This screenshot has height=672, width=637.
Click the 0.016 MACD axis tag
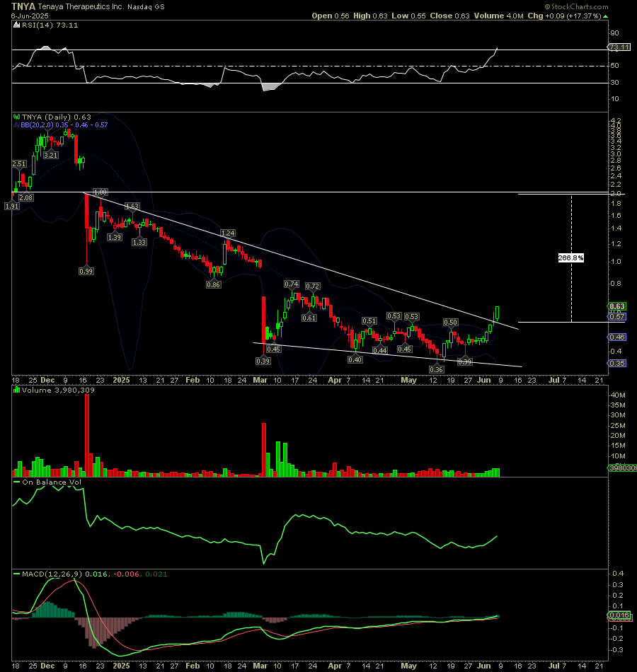(619, 615)
